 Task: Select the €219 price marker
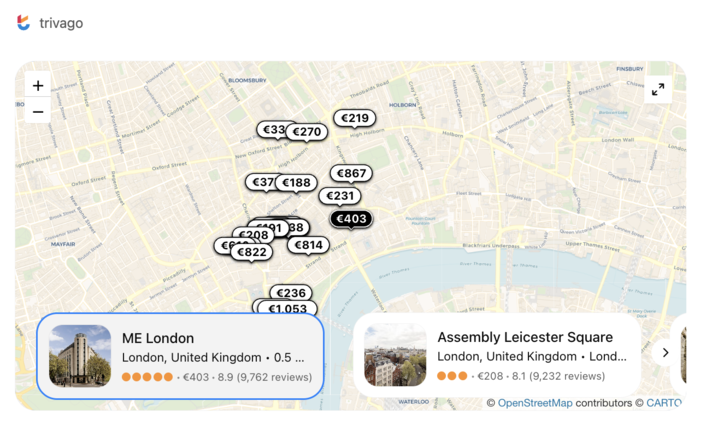[355, 118]
